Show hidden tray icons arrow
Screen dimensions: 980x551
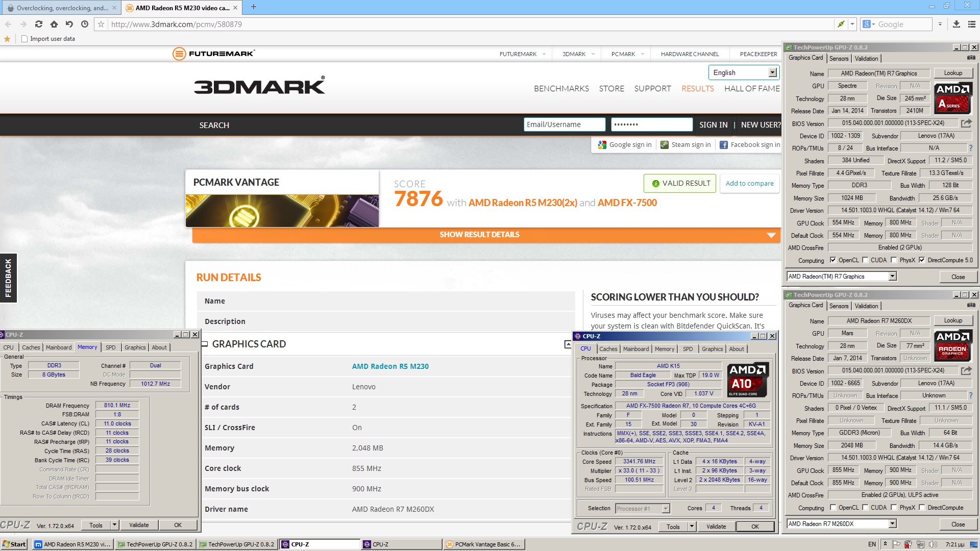(886, 544)
